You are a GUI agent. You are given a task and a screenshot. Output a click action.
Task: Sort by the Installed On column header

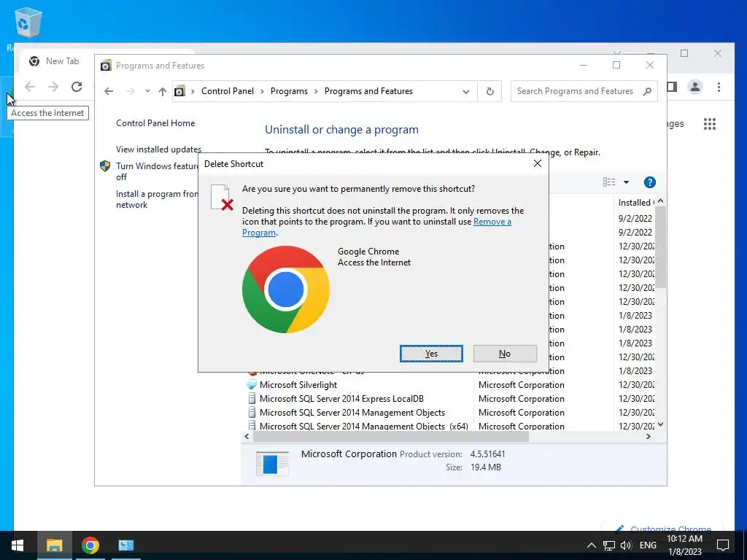(636, 203)
